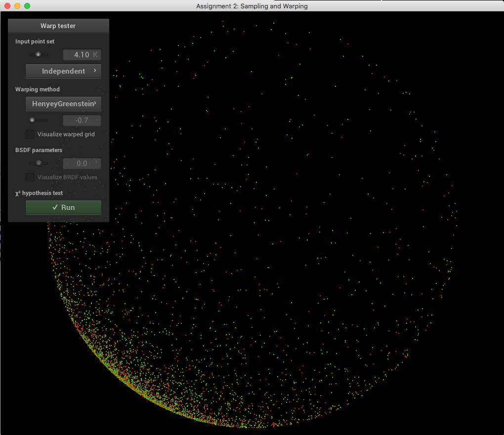Click the 'χ² hypothesis test' label
This screenshot has height=435, width=504.
39,193
